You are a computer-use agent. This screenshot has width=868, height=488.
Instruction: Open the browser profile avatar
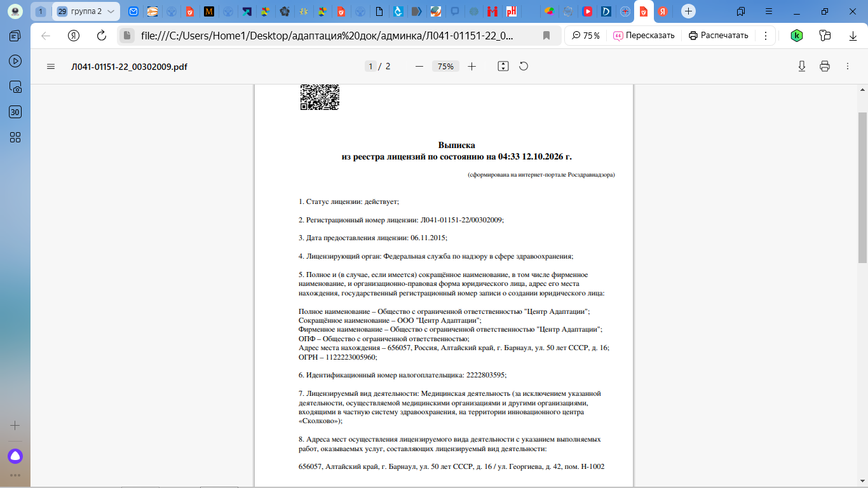point(15,11)
